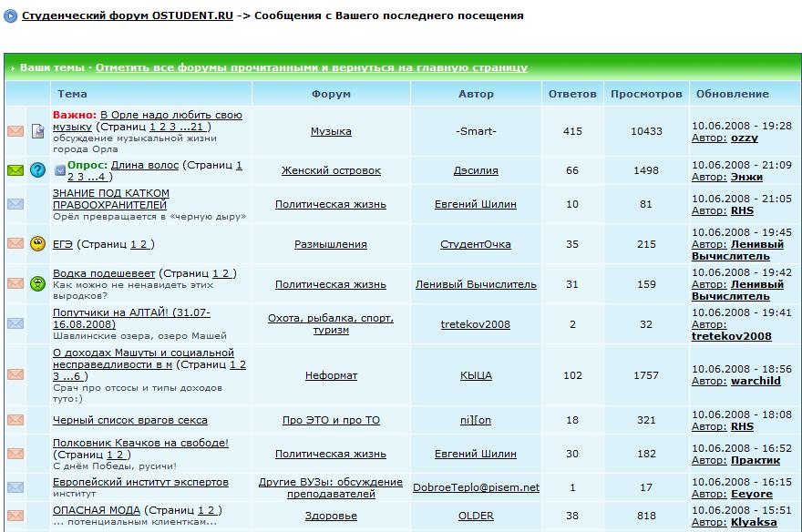Open the Размышления forum
Image resolution: width=802 pixels, height=532 pixels.
[x=331, y=244]
